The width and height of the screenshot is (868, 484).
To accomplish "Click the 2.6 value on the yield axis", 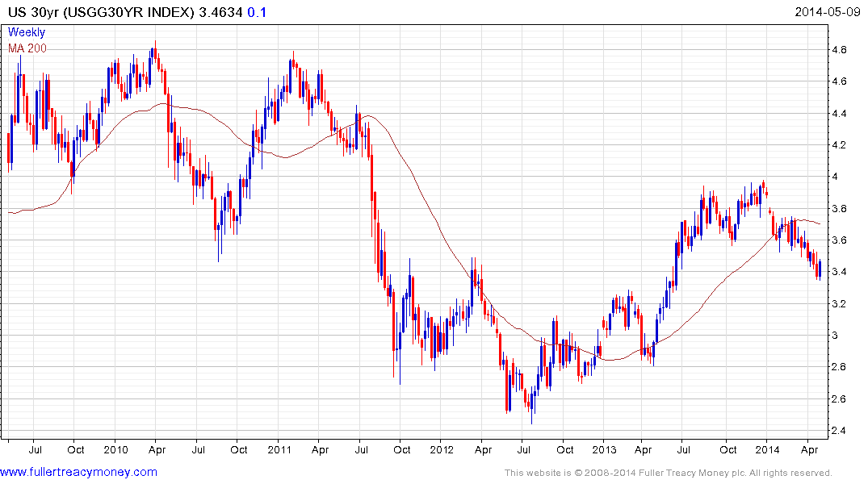I will (x=839, y=398).
